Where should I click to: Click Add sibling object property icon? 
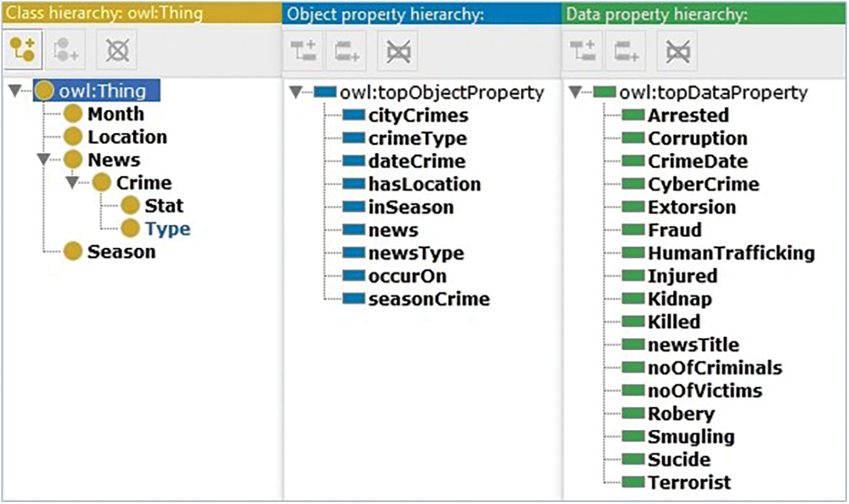pos(346,51)
